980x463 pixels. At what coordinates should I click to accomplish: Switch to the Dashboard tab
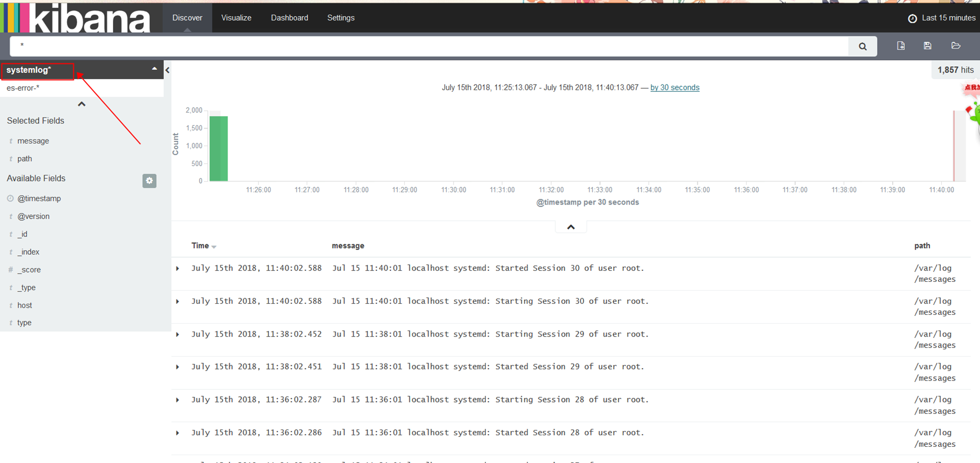click(289, 18)
